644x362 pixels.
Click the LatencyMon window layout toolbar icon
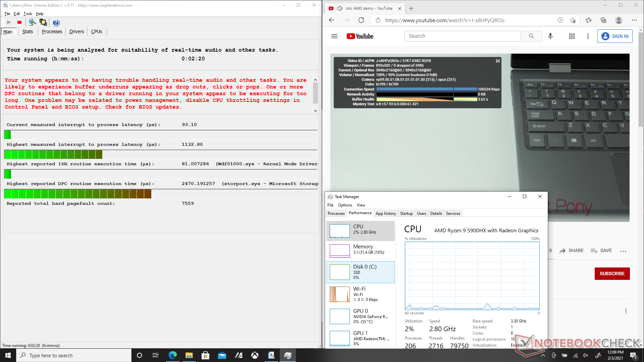[x=43, y=22]
